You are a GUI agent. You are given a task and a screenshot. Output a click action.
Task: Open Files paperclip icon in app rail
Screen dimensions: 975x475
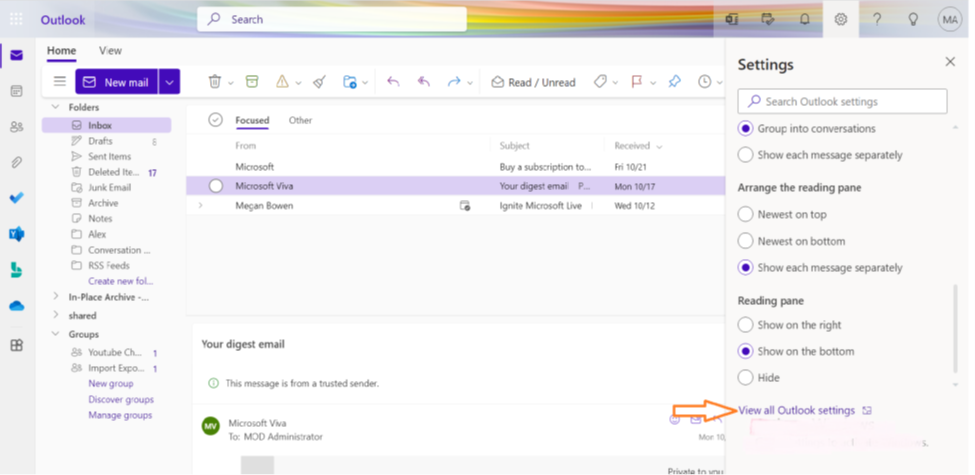[17, 163]
